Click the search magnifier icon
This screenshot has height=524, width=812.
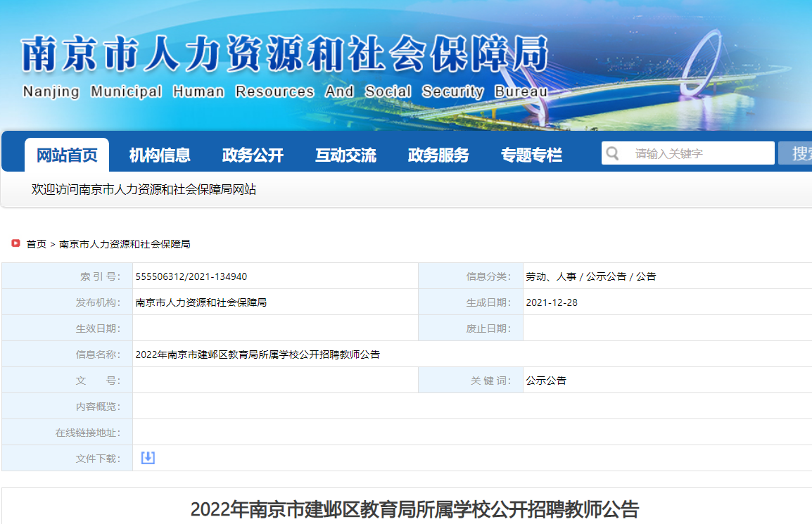612,153
